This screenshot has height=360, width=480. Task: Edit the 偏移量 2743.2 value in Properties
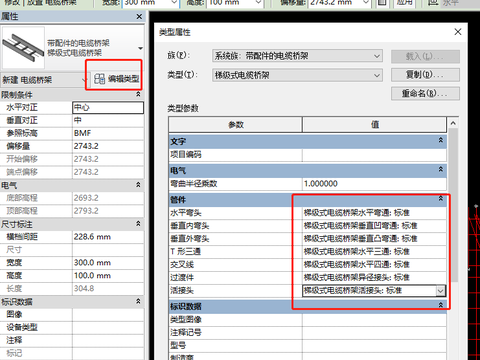[x=108, y=146]
